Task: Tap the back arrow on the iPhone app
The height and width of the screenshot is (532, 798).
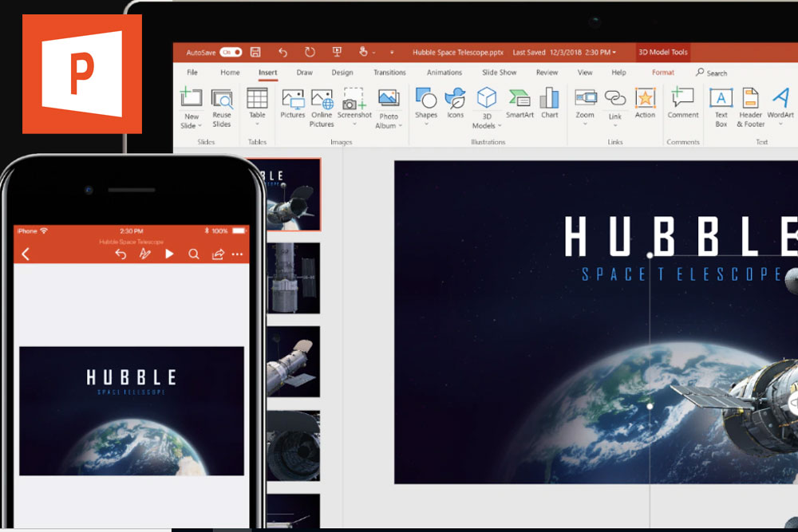Action: tap(26, 254)
